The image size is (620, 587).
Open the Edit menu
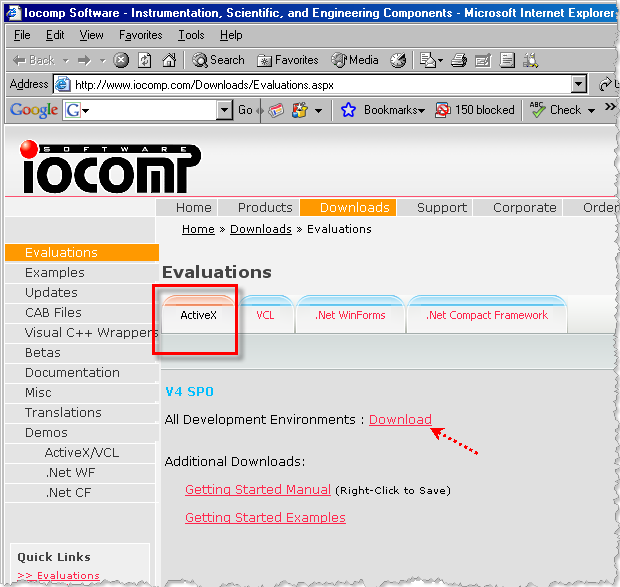pyautogui.click(x=55, y=35)
